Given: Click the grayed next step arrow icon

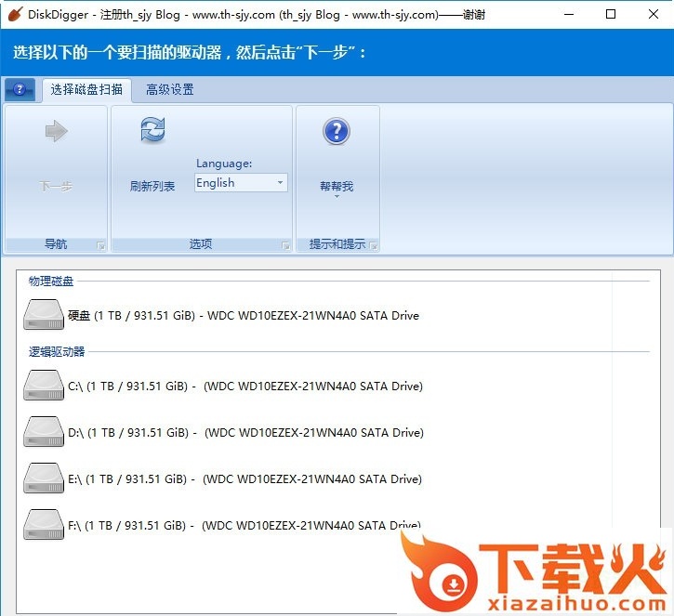Looking at the screenshot, I should [56, 132].
